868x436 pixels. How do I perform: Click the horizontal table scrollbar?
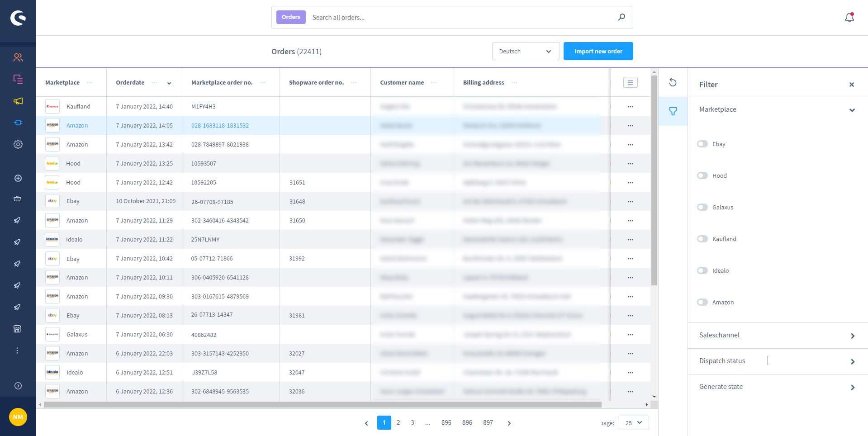coord(323,404)
